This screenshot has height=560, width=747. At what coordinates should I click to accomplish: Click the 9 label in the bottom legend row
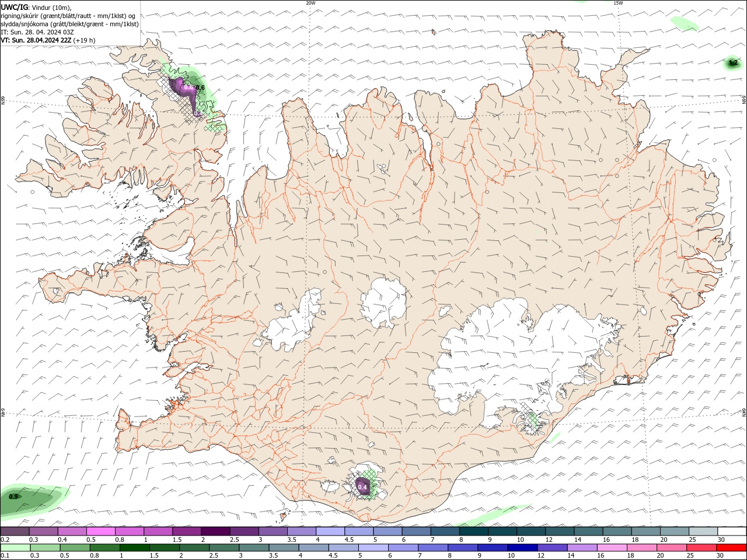pos(480,556)
